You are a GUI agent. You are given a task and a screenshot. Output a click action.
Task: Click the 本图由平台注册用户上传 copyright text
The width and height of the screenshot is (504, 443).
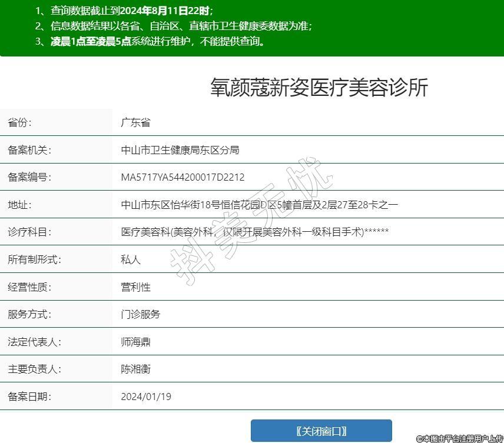[459, 438]
